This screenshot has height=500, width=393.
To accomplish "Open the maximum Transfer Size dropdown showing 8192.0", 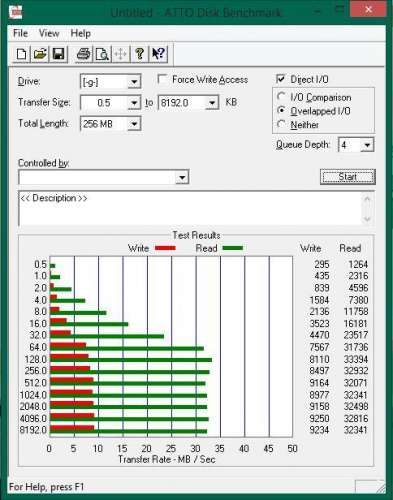I will tap(212, 103).
